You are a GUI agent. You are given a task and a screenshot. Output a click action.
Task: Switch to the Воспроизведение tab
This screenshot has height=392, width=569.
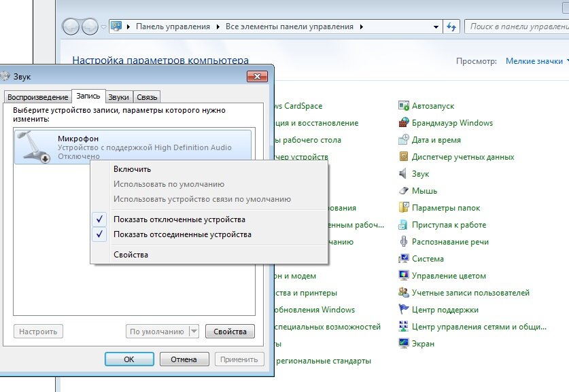click(x=38, y=97)
